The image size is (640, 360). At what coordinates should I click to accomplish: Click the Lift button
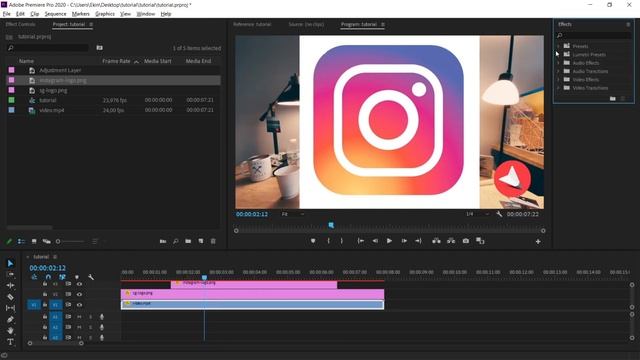tap(436, 241)
